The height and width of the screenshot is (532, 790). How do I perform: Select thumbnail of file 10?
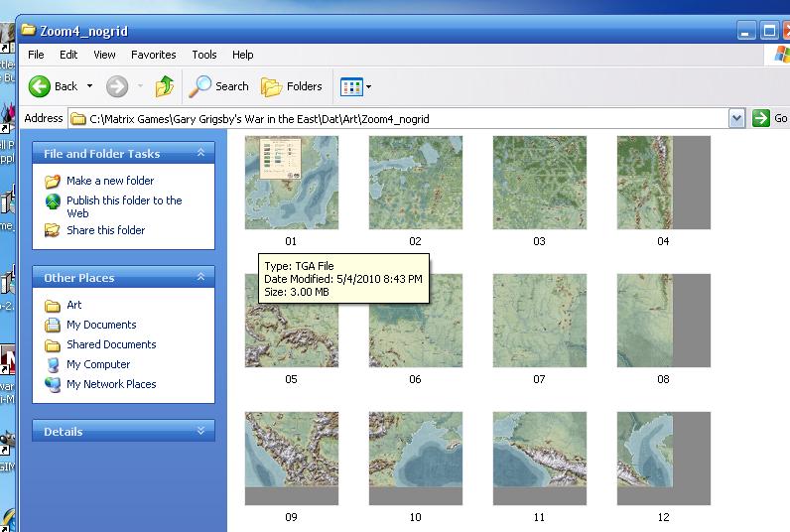coord(416,459)
